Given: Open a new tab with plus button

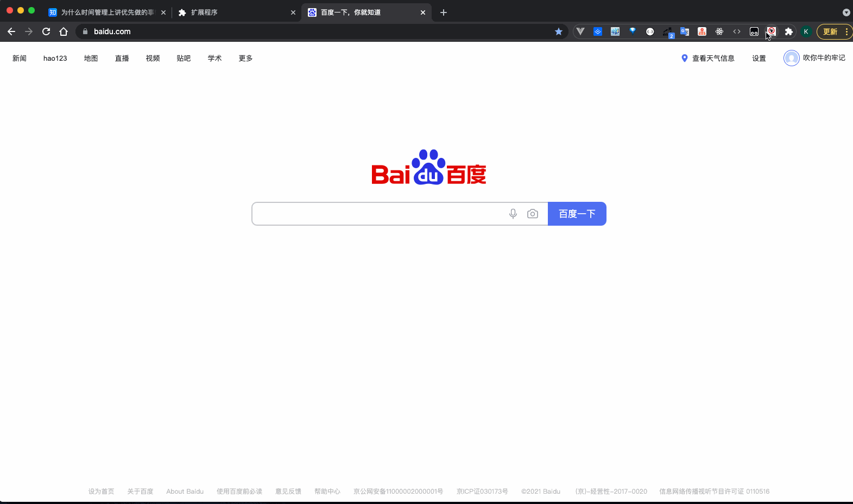Looking at the screenshot, I should tap(444, 12).
